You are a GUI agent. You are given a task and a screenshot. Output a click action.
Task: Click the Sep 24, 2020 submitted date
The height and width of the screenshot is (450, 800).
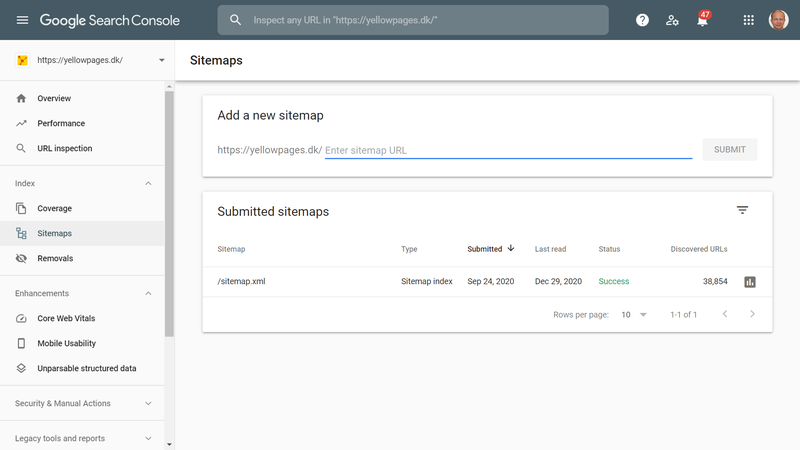click(x=491, y=282)
